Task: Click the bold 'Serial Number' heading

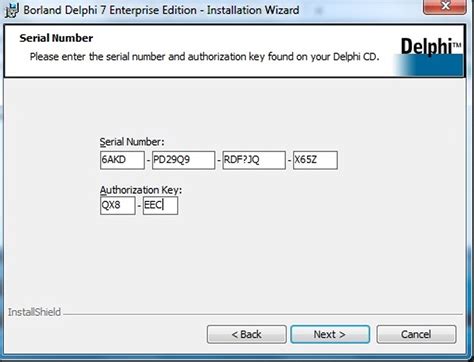Action: 56,38
